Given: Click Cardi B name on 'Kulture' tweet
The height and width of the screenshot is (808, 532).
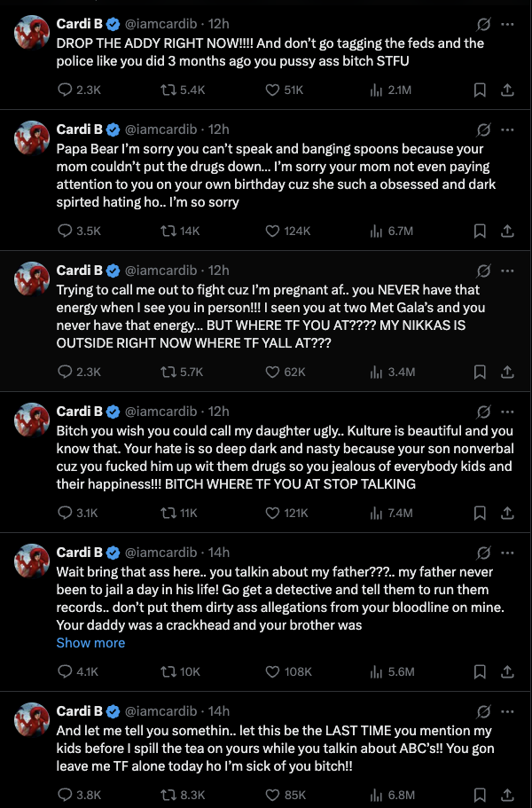Looking at the screenshot, I should pos(80,411).
